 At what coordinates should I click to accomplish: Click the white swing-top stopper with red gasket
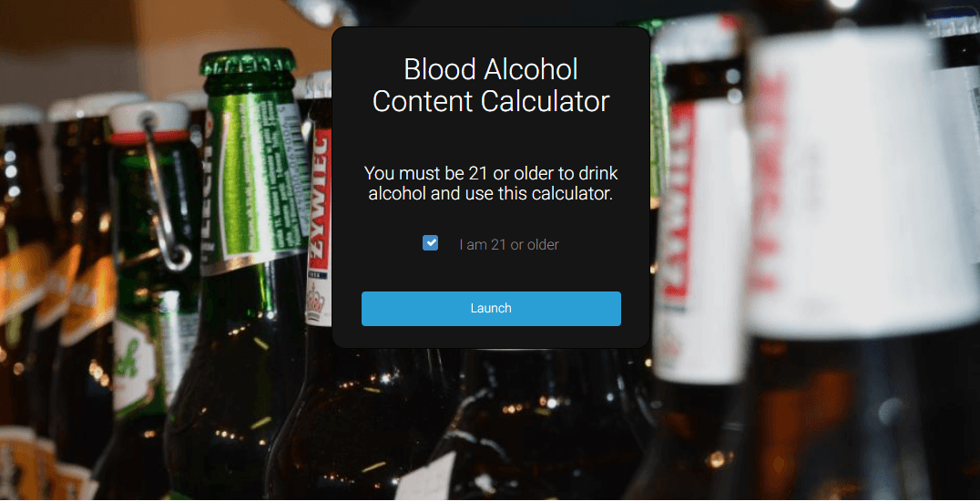[x=148, y=121]
